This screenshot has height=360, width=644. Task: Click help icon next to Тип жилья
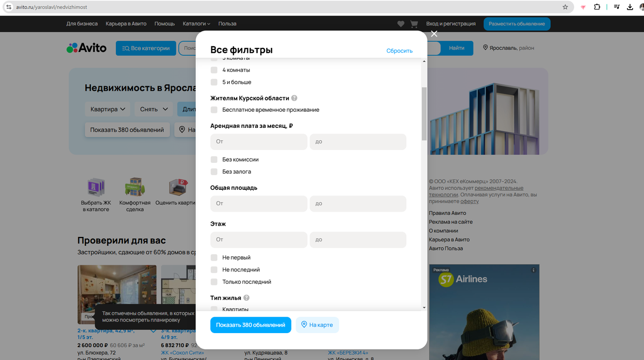[x=246, y=298]
